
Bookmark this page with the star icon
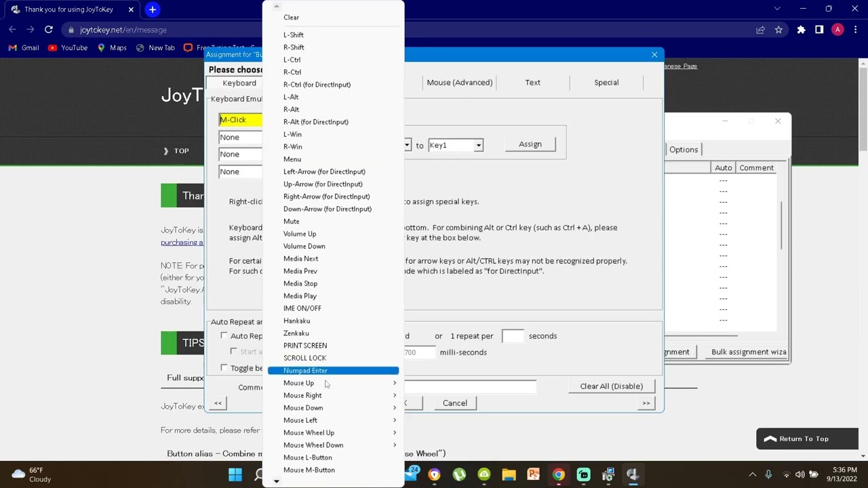click(x=778, y=30)
